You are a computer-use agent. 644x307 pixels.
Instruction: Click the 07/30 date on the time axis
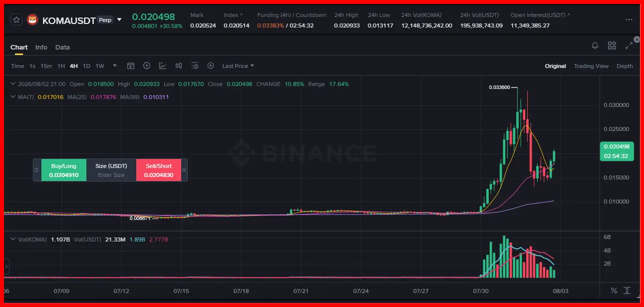click(481, 290)
